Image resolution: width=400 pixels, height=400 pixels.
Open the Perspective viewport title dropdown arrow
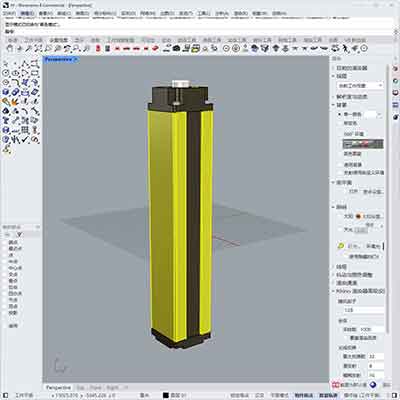(76, 60)
